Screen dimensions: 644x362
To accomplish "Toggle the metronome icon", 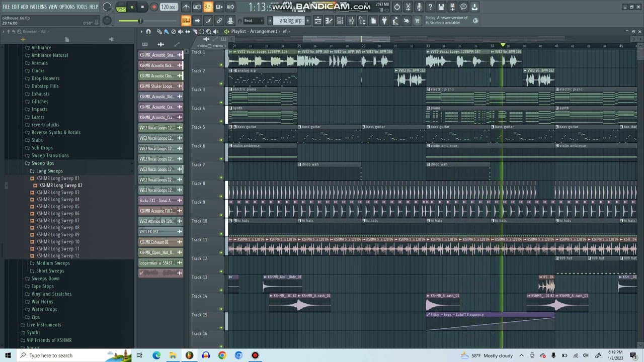I will tap(186, 7).
